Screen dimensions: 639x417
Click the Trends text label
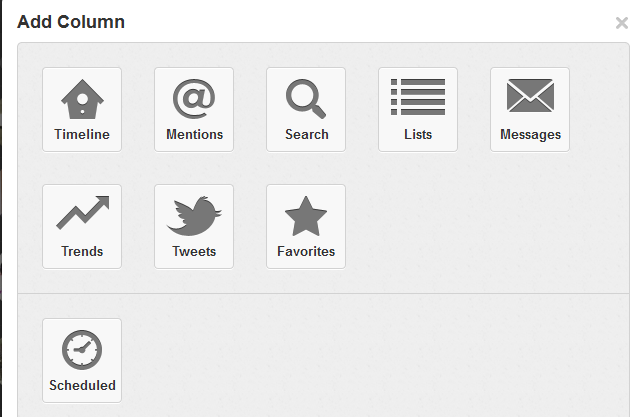[x=82, y=252]
